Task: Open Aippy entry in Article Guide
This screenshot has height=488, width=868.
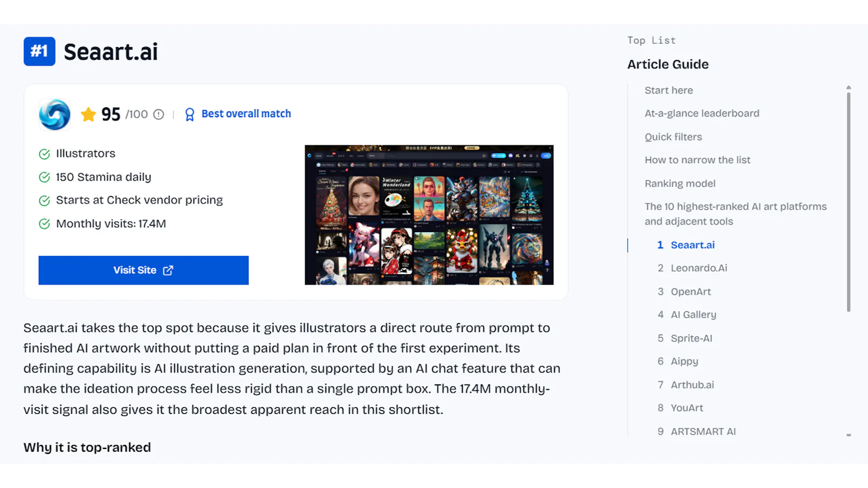Action: point(685,362)
